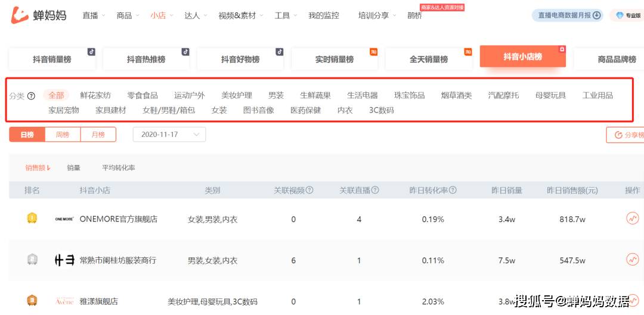
Task: Filter by 汽配摩托 category
Action: tap(503, 95)
